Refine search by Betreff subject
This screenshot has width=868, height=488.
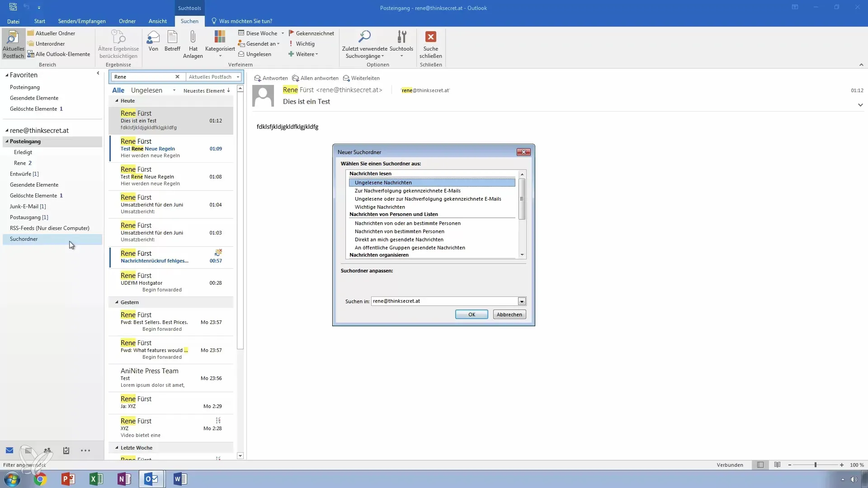click(x=172, y=42)
